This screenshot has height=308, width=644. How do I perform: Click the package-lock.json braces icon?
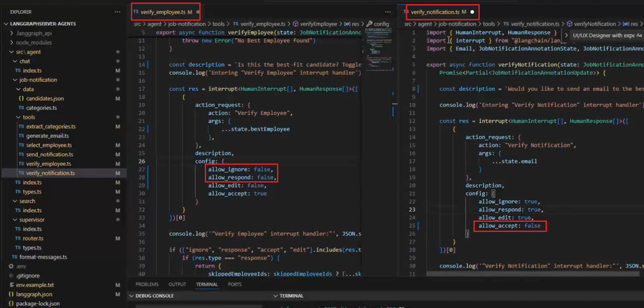pyautogui.click(x=11, y=303)
